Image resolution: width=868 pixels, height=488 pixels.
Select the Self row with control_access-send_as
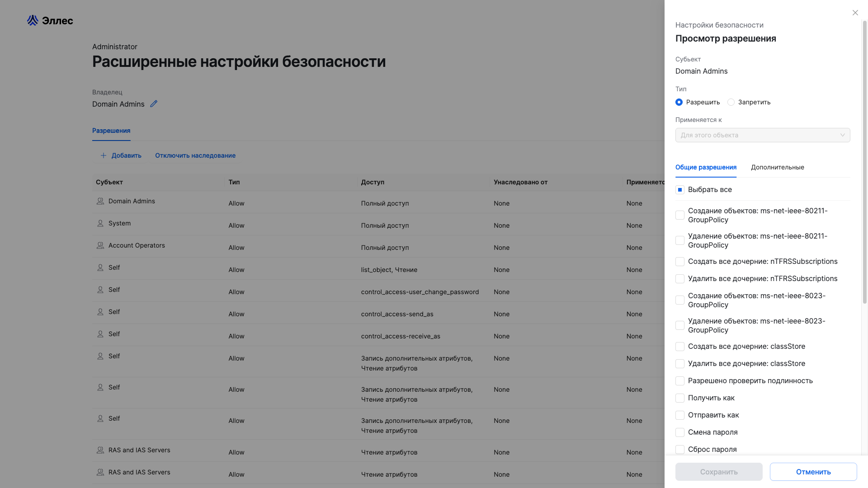(x=316, y=313)
